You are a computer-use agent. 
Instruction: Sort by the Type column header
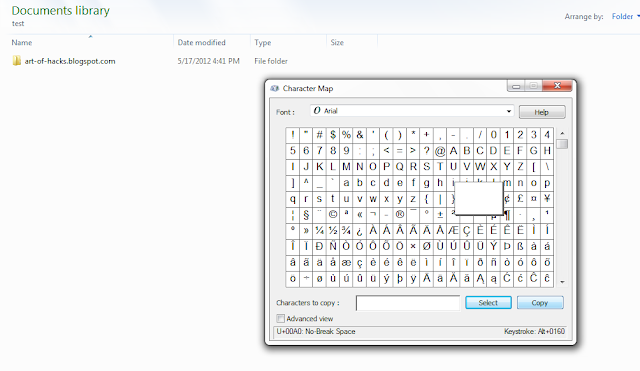point(262,42)
